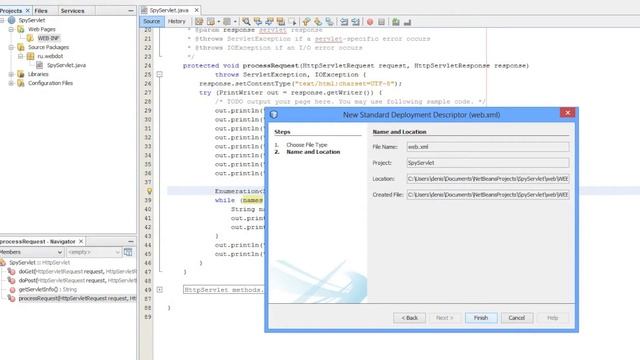Open Back history dropdown arrow
The image size is (640, 360).
tap(219, 22)
